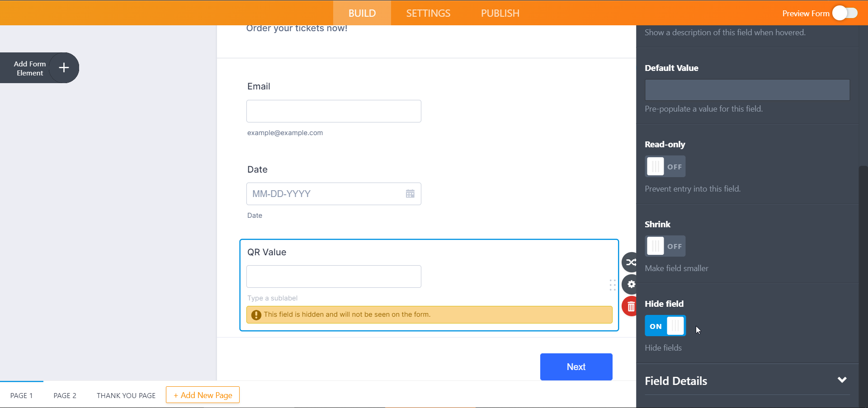Turn on the Shrink toggle
This screenshot has width=868, height=408.
pos(665,246)
